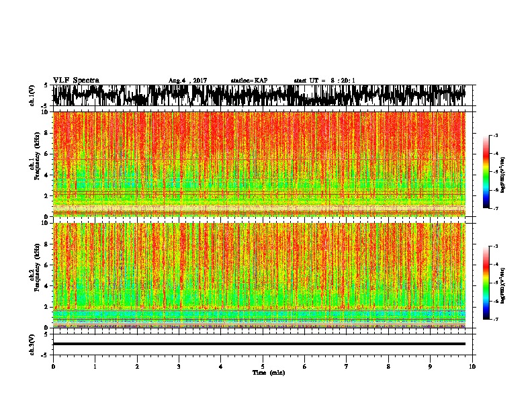532x411 pixels.
Task: Click time axis tick label '7'
Action: point(347,367)
